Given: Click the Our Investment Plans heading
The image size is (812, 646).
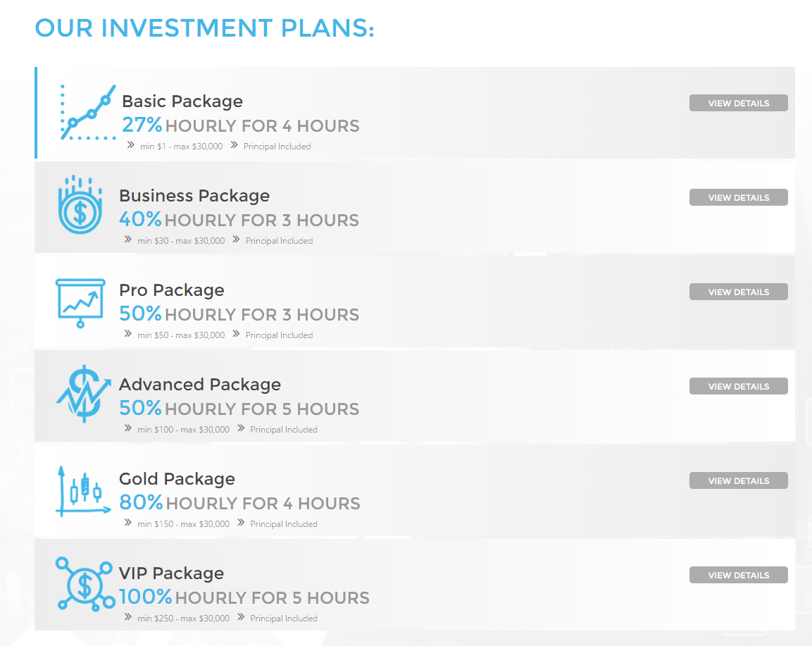Looking at the screenshot, I should pyautogui.click(x=204, y=28).
